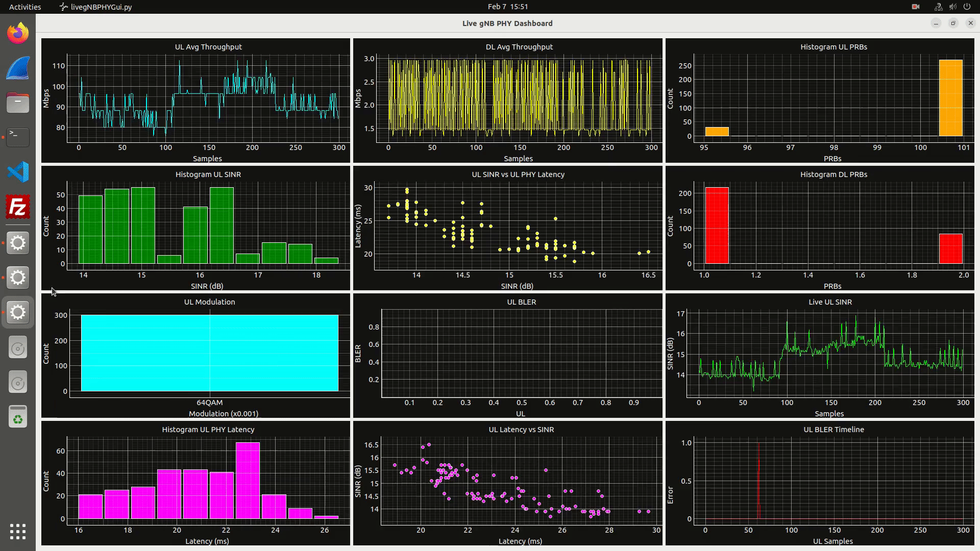Screen dimensions: 980x551
Task: Open the Trash in the dock
Action: 18,416
